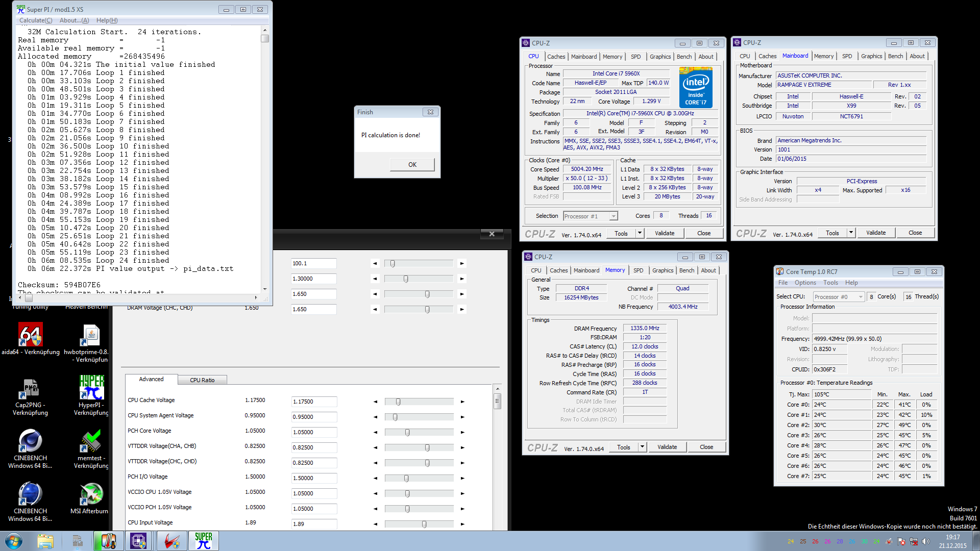Switch to Graphics tab in CPU-Z Mainboard window
The height and width of the screenshot is (551, 980).
(871, 56)
